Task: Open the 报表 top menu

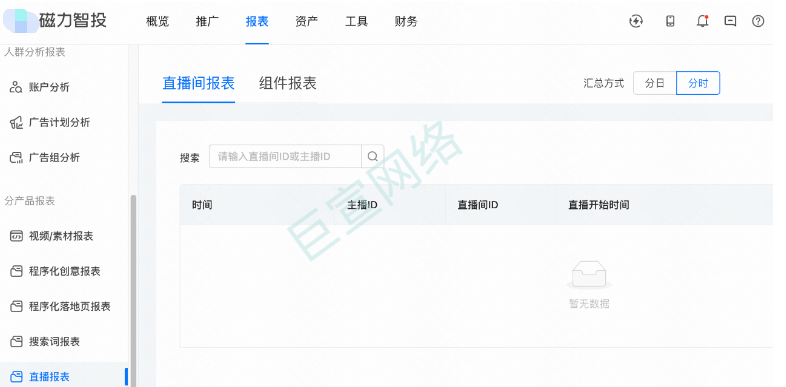Action: click(257, 22)
